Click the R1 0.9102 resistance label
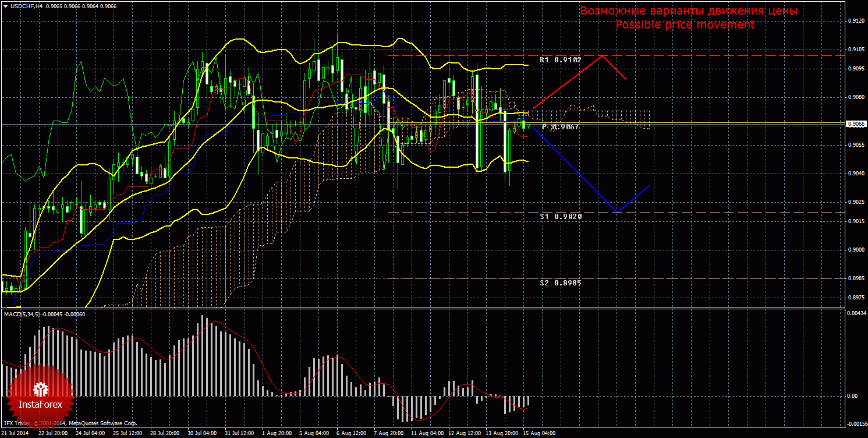 click(x=561, y=60)
